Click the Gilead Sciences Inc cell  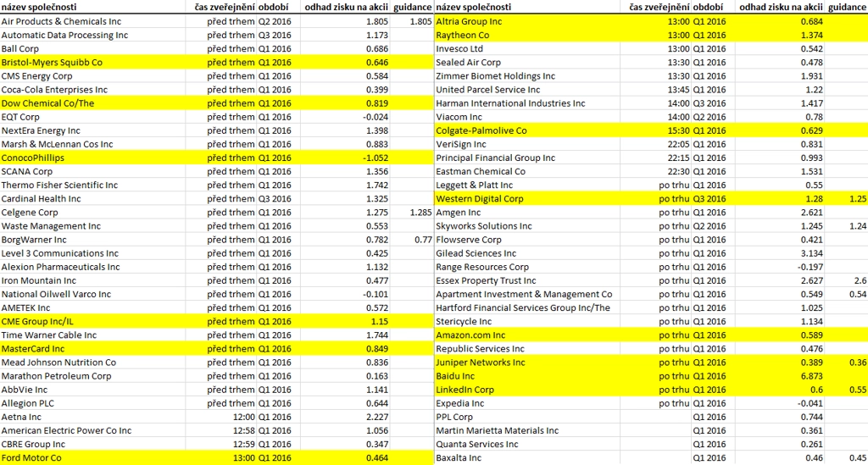[527, 253]
